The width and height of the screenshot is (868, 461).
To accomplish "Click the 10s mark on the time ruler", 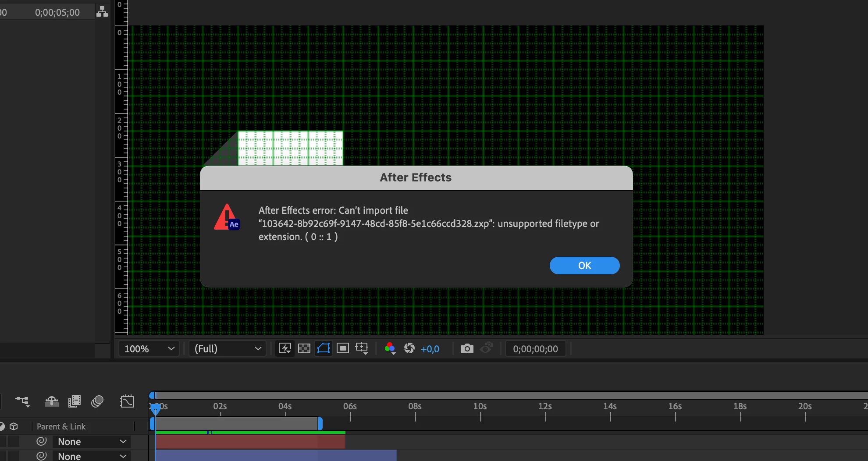I will click(x=480, y=406).
